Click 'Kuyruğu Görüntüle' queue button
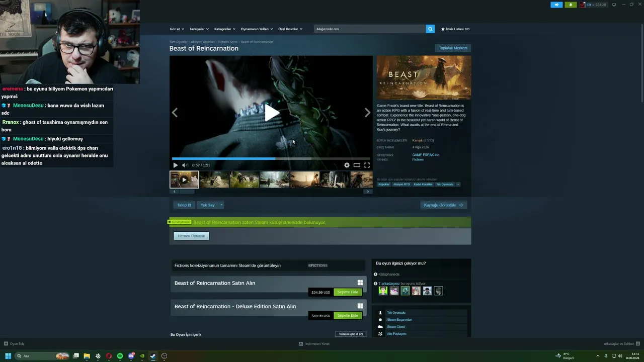 click(443, 205)
